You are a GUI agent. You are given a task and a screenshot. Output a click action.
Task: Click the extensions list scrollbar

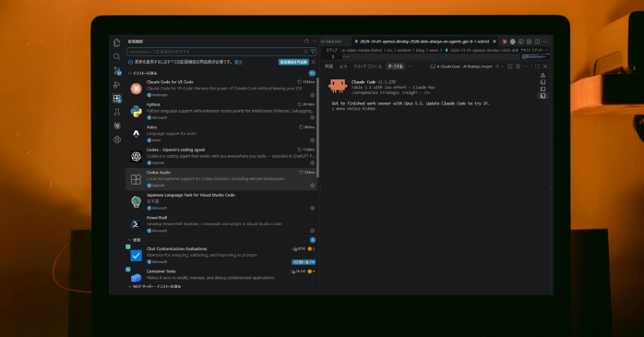[317, 127]
